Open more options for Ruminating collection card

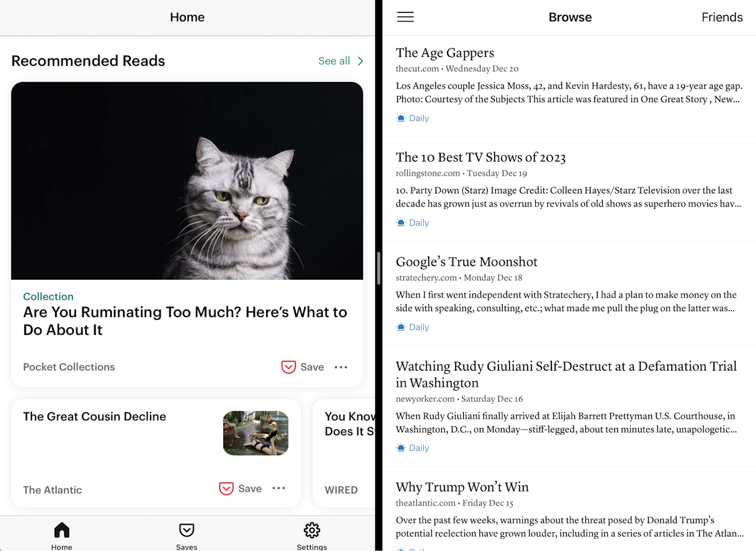coord(341,367)
